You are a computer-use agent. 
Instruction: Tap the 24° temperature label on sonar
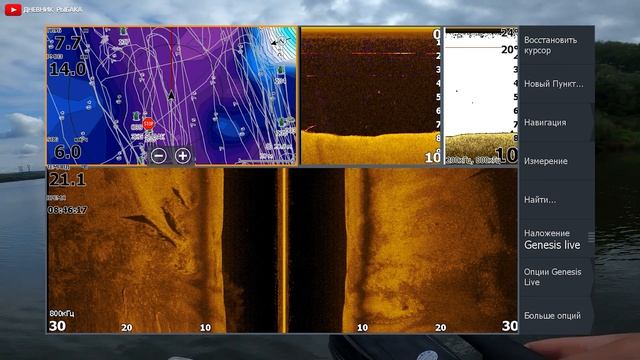click(509, 33)
